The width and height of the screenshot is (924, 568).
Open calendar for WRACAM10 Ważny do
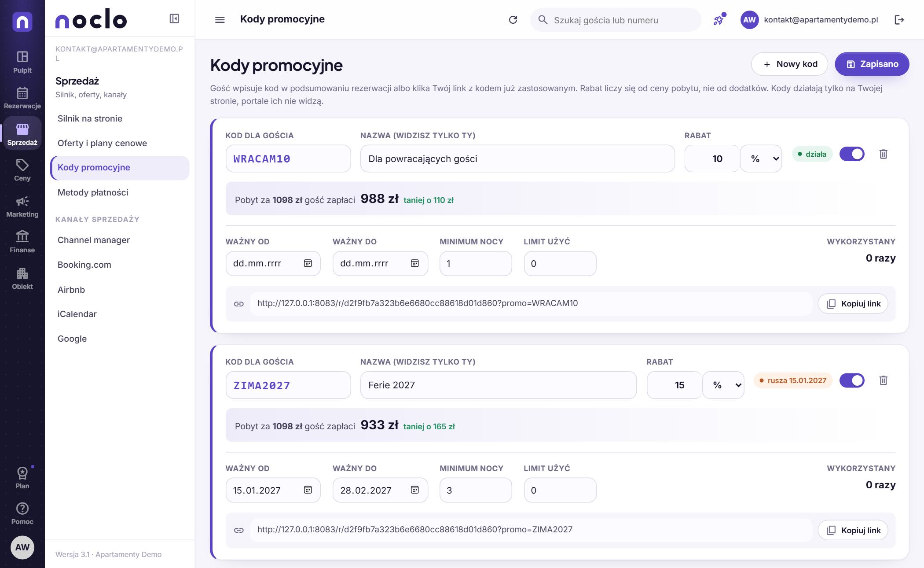(x=415, y=263)
